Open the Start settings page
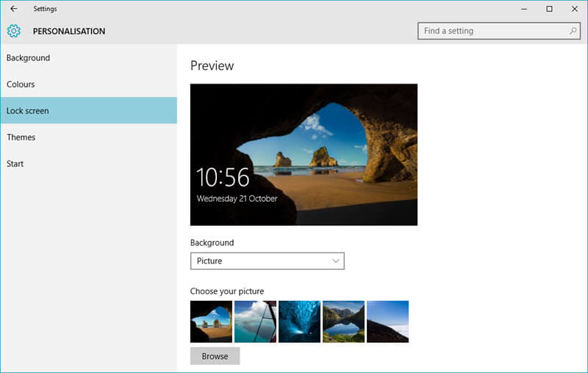 click(88, 163)
